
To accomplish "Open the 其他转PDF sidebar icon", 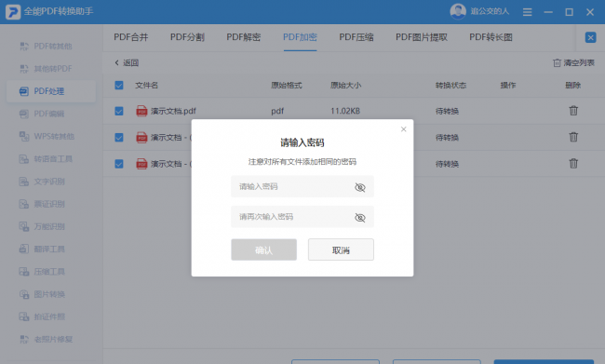I will tap(24, 69).
